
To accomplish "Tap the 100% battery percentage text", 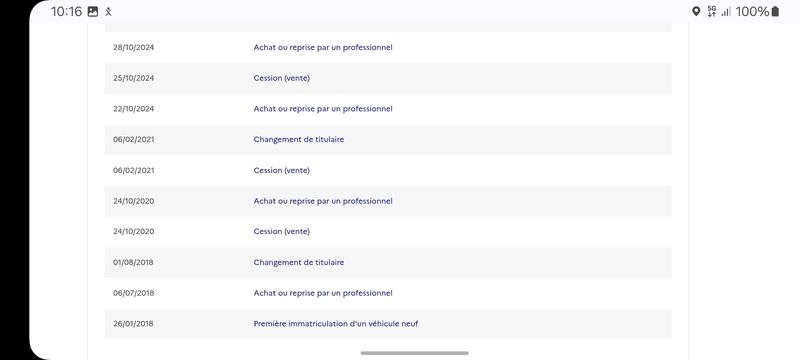I will click(752, 12).
